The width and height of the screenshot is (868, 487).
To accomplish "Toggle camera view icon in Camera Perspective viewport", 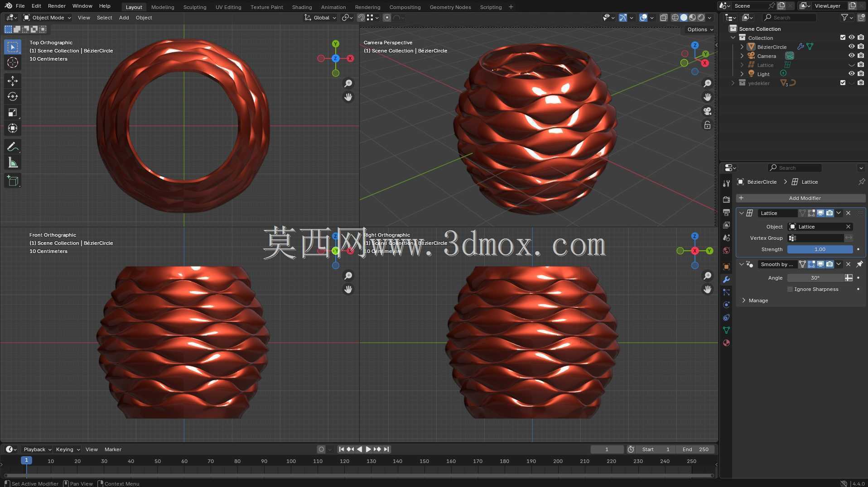I will (707, 111).
